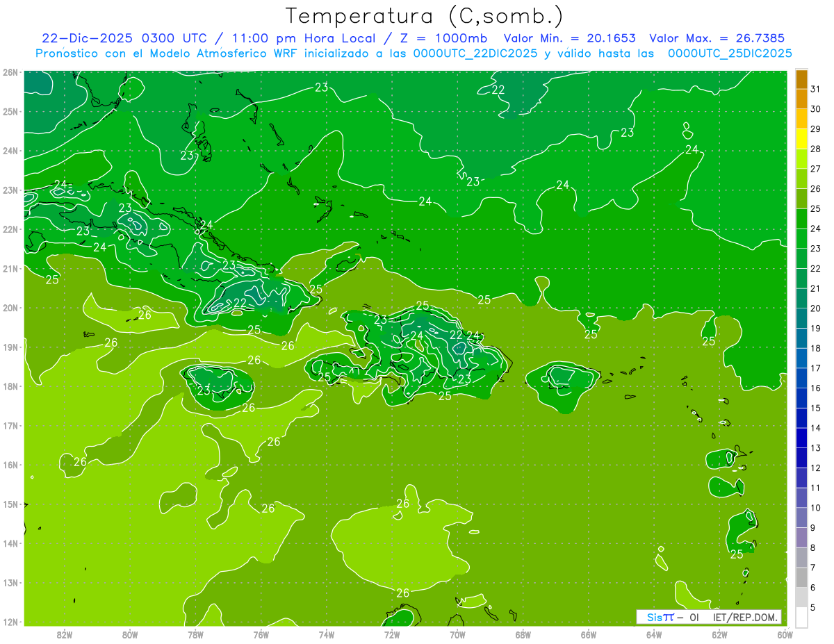Click the latitude axis label '24N'
834x644 pixels.
10,151
